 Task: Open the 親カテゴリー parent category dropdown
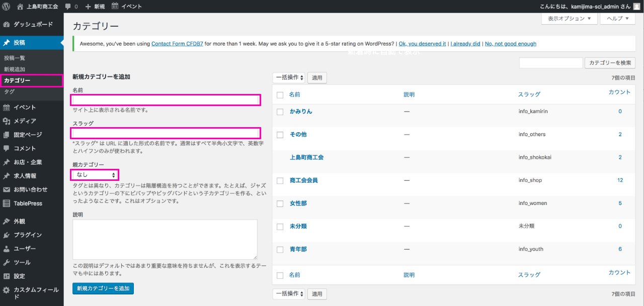point(95,175)
